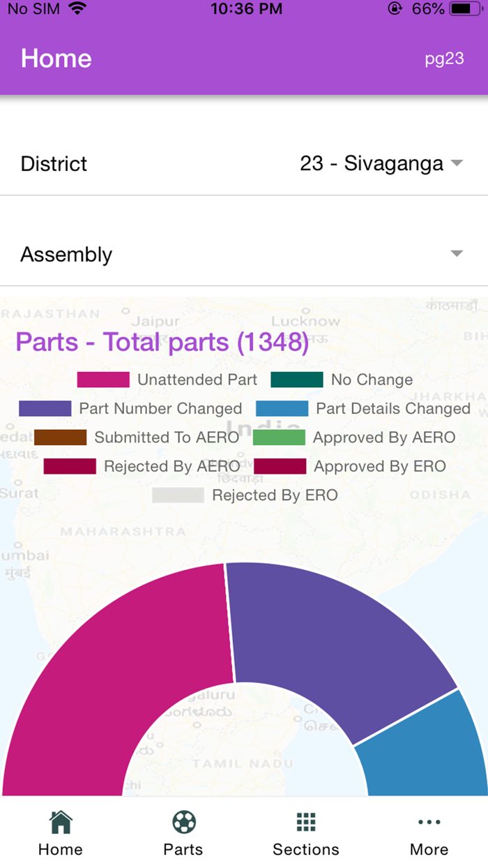Tap the Wi-Fi status icon
Image resolution: width=488 pixels, height=868 pixels.
click(77, 9)
